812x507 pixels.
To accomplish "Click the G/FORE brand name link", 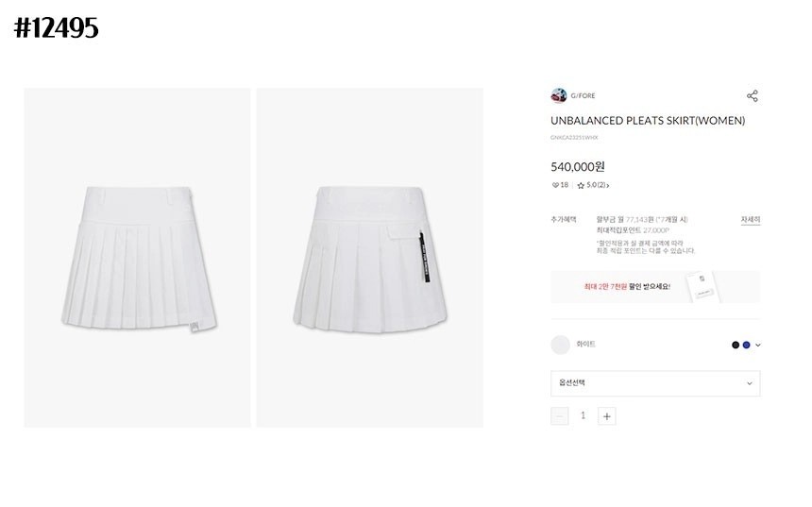I will click(x=583, y=95).
